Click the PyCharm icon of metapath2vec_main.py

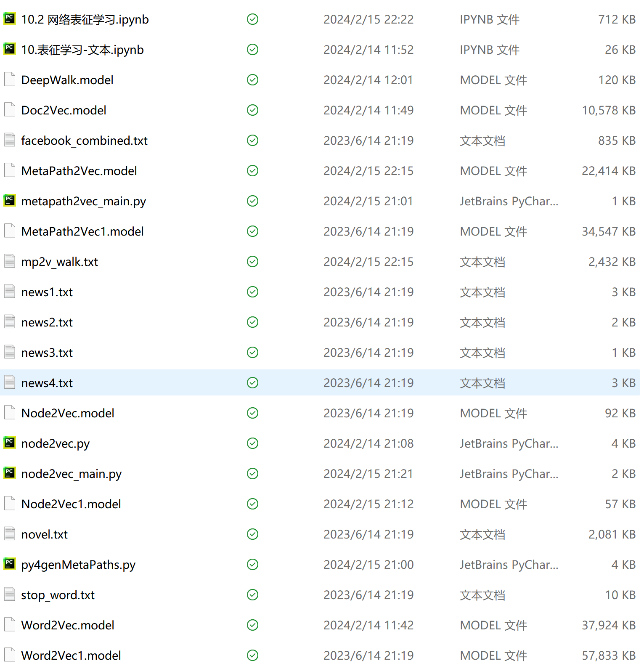[x=10, y=201]
